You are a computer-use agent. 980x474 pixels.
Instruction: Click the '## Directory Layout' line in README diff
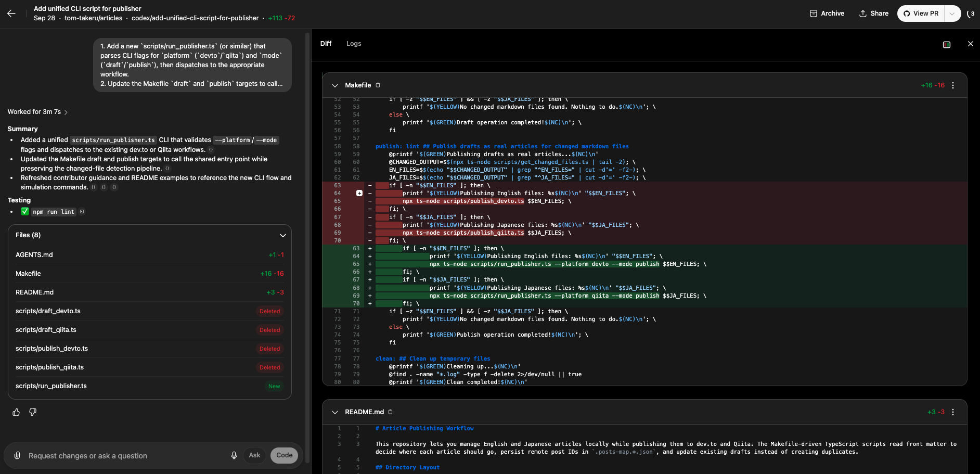[407, 467]
